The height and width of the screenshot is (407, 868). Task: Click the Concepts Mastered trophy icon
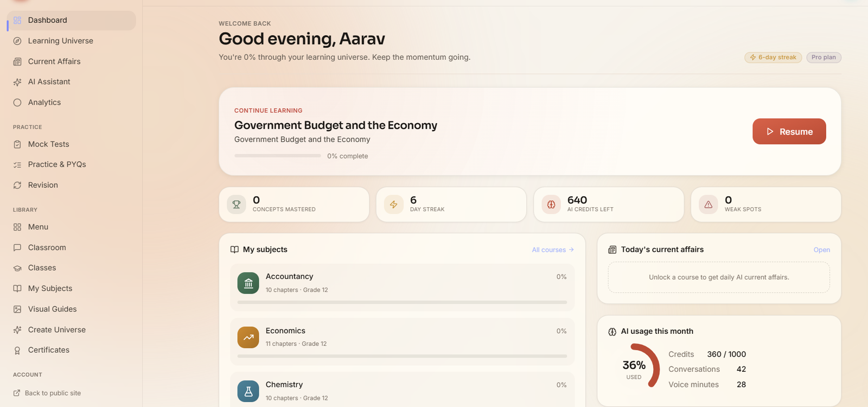[237, 205]
